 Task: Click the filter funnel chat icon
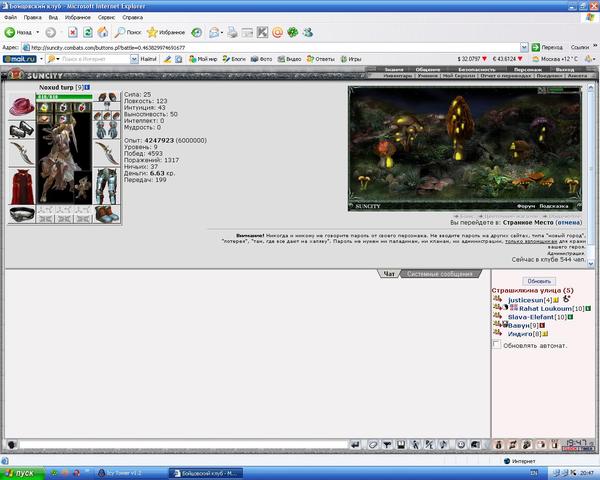[x=387, y=445]
